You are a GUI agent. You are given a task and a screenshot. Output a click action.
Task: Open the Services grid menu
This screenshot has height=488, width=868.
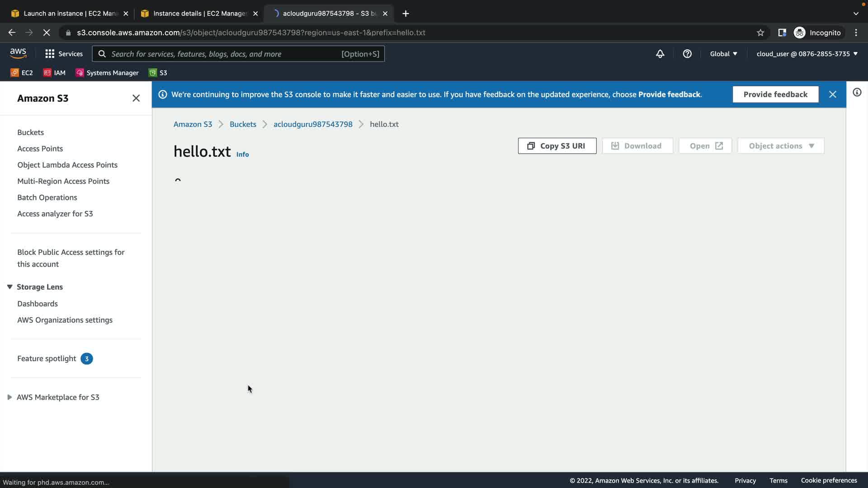point(64,54)
